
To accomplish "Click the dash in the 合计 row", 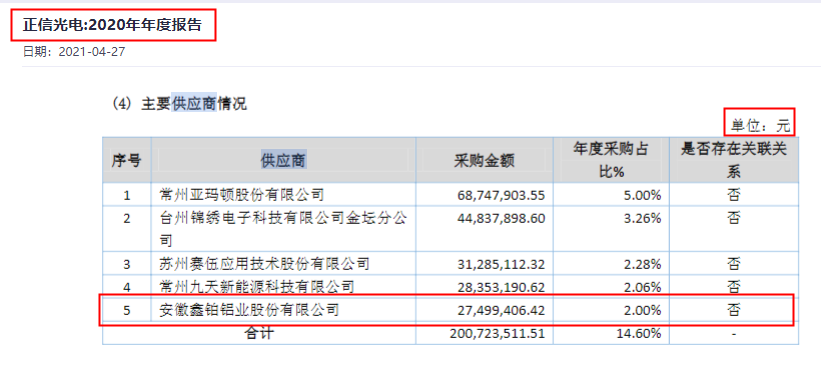I will [x=734, y=334].
